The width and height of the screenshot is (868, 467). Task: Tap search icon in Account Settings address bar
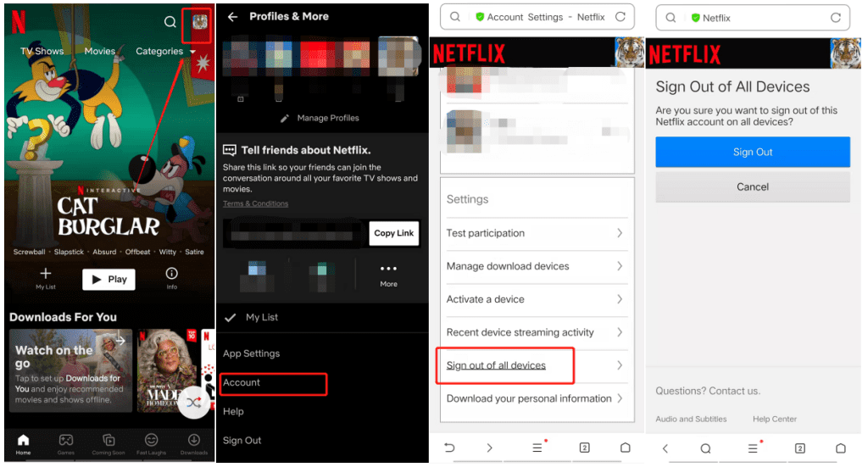point(455,17)
